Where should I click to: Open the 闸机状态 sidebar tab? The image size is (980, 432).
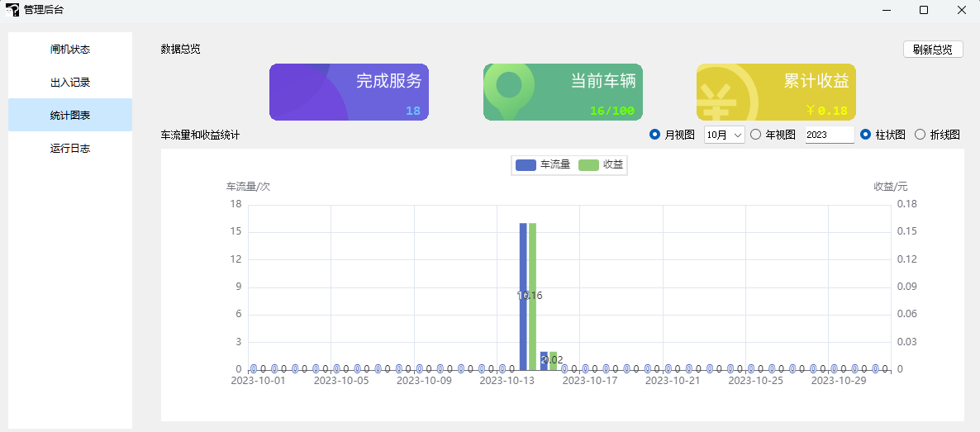(x=70, y=50)
